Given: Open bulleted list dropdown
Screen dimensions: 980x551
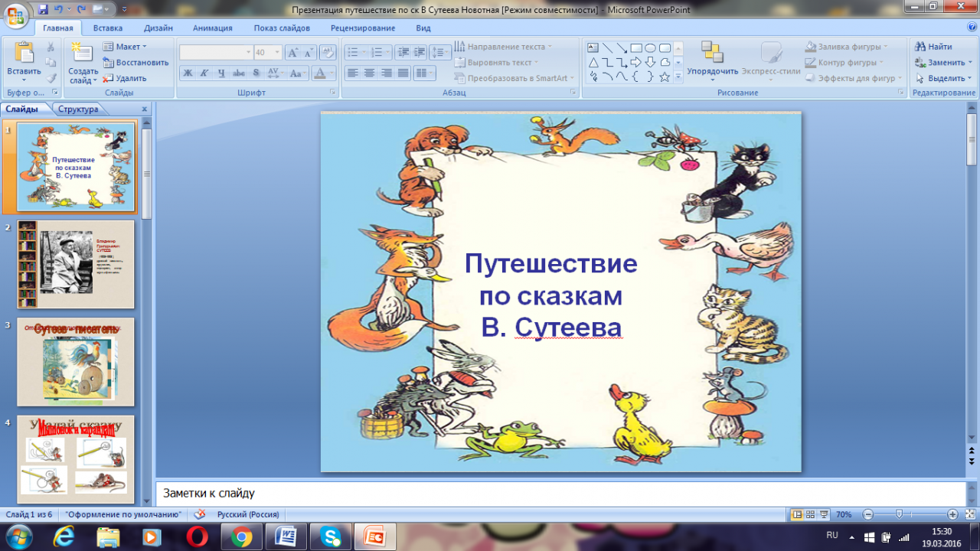Looking at the screenshot, I should [355, 53].
